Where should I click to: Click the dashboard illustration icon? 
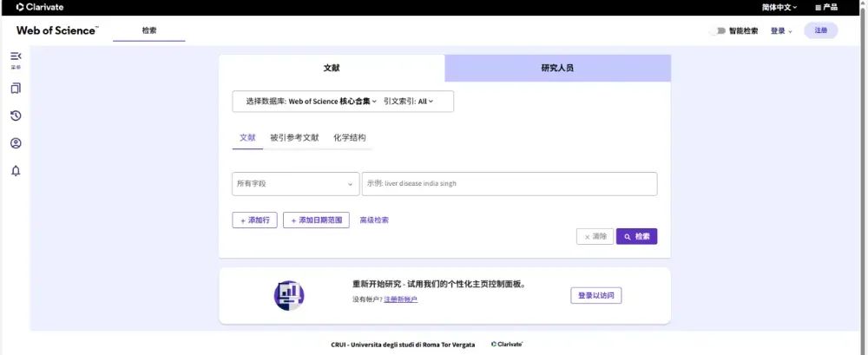pos(289,295)
